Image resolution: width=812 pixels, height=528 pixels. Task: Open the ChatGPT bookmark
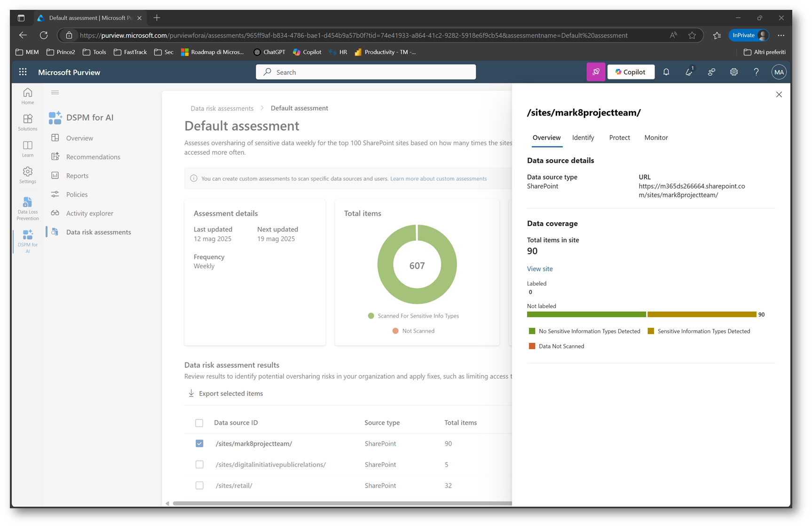[269, 52]
